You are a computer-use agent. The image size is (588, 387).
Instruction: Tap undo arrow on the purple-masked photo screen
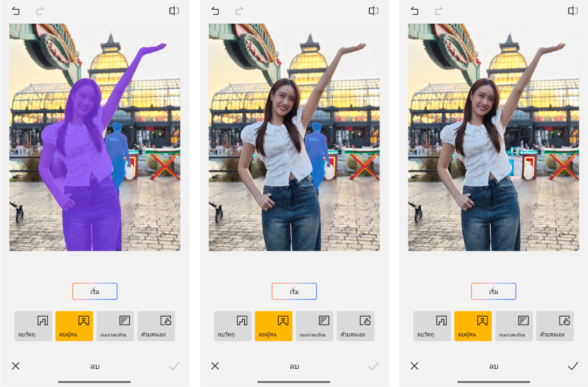tap(16, 11)
